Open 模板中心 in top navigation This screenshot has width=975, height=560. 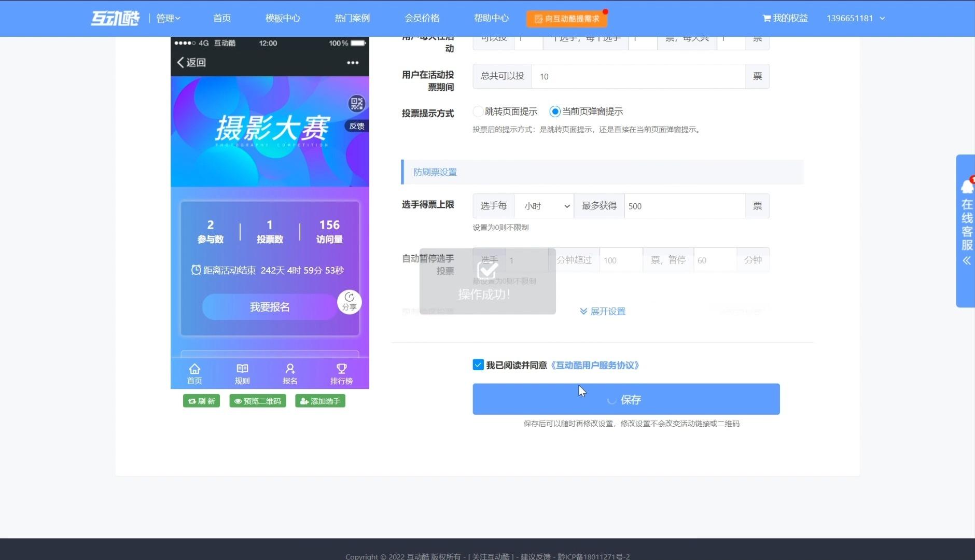(283, 18)
